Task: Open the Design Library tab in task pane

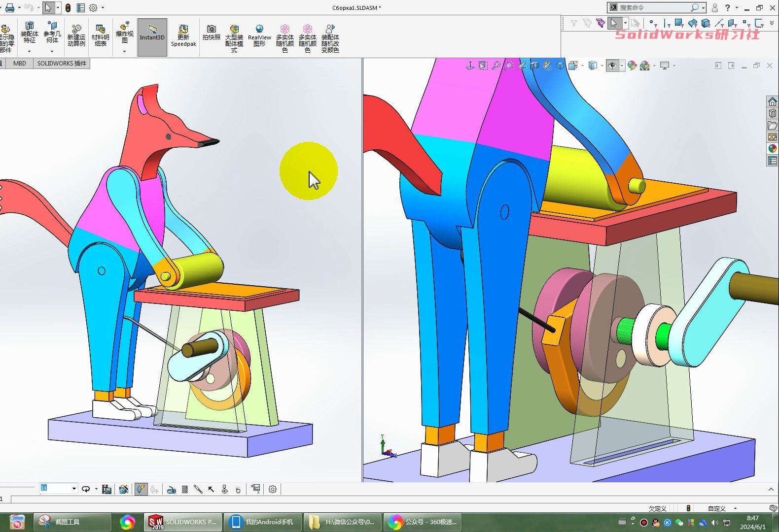Action: [773, 113]
